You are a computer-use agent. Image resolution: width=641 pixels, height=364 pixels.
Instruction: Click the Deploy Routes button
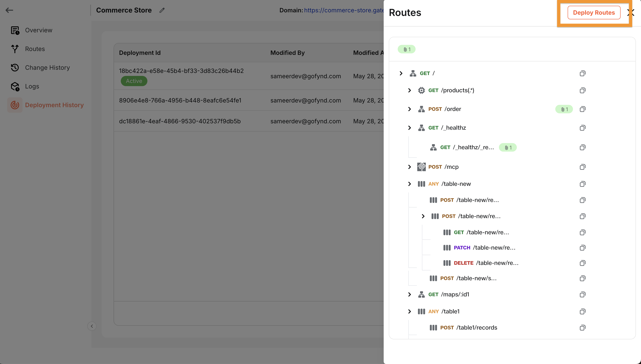tap(594, 13)
